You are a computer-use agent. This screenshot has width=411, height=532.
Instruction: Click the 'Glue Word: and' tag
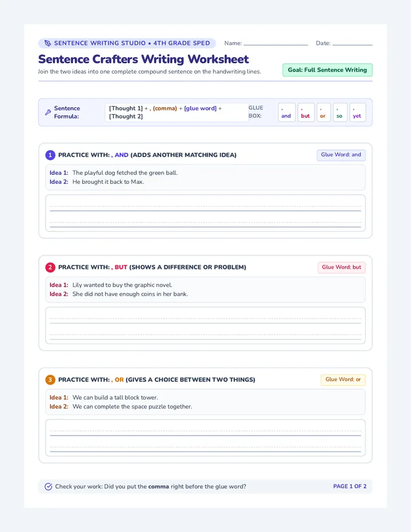341,155
